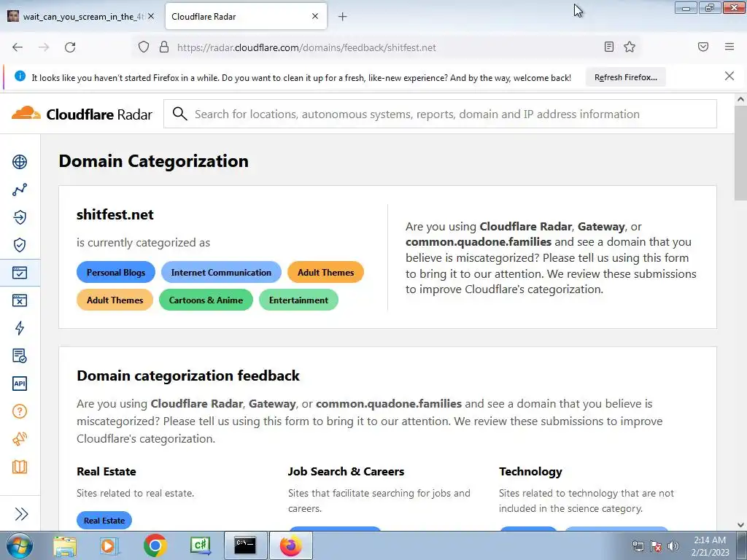Click the lighter orange Adult Themes tag

tap(115, 300)
